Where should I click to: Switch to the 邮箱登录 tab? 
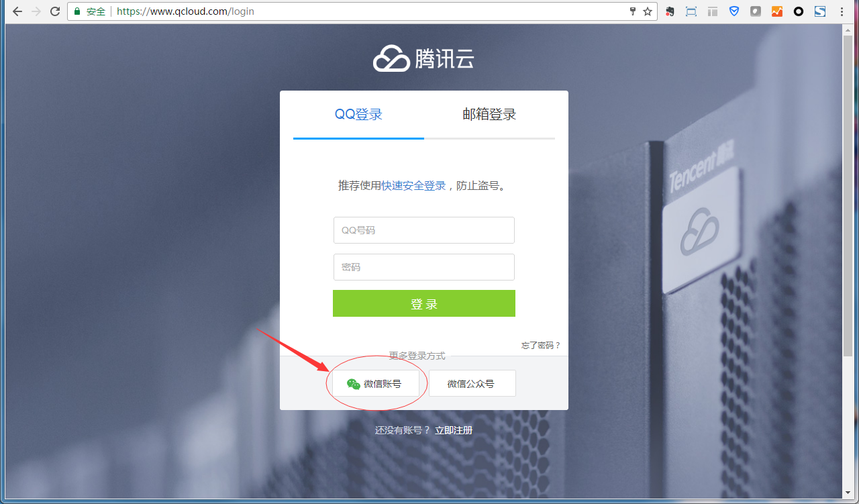489,114
